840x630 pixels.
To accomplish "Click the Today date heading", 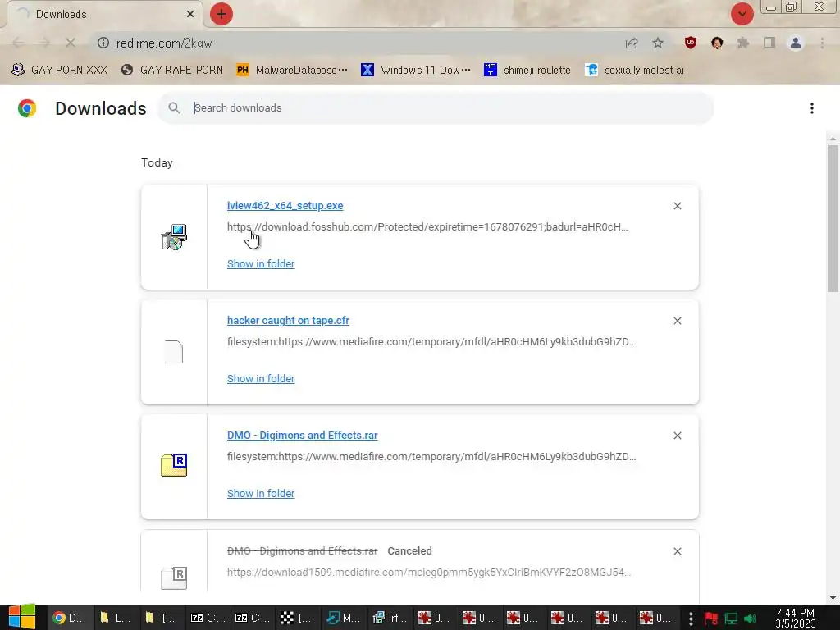I will point(157,163).
